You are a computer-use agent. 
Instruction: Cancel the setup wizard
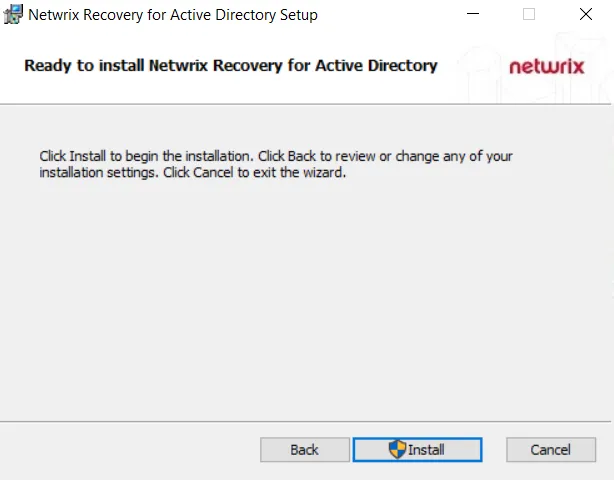click(x=551, y=449)
